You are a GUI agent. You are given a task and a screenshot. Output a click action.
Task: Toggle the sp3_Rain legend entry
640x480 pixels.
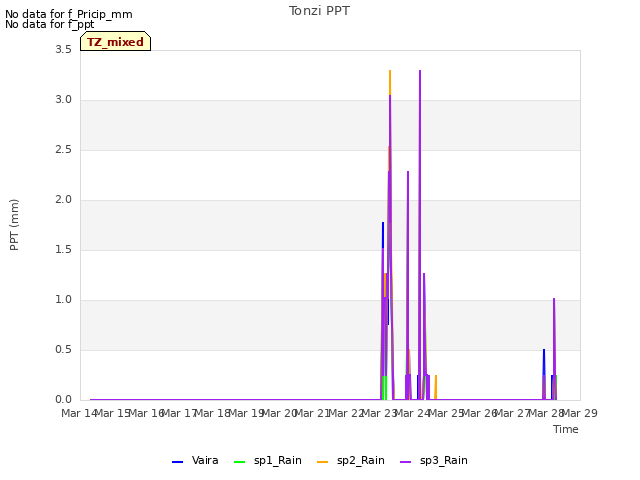point(433,460)
